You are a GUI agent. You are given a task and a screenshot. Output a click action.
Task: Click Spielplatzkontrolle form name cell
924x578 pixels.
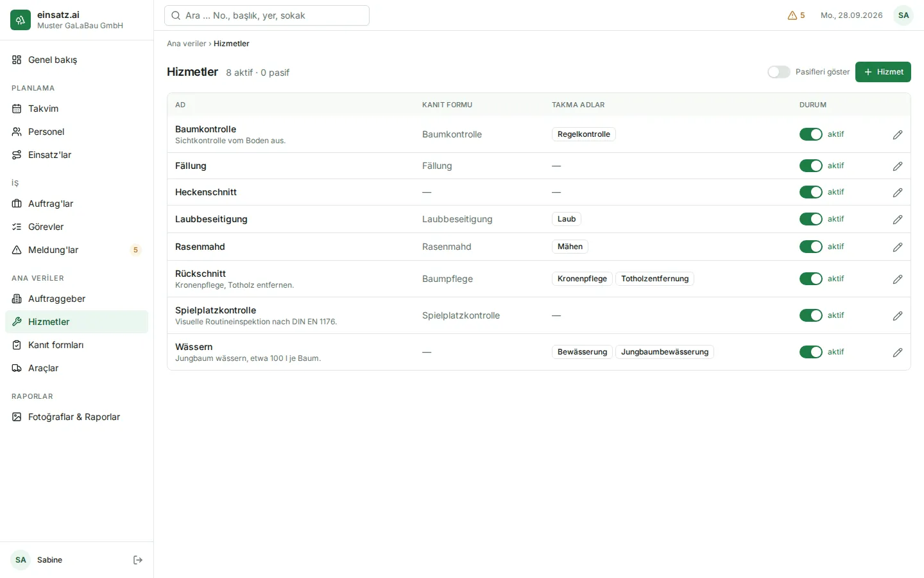click(x=461, y=315)
